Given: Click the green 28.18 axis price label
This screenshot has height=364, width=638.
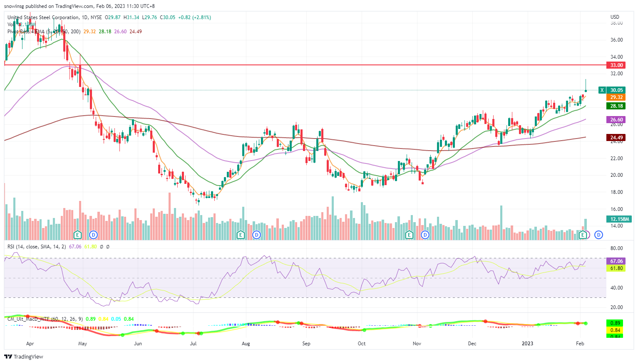Looking at the screenshot, I should (616, 106).
